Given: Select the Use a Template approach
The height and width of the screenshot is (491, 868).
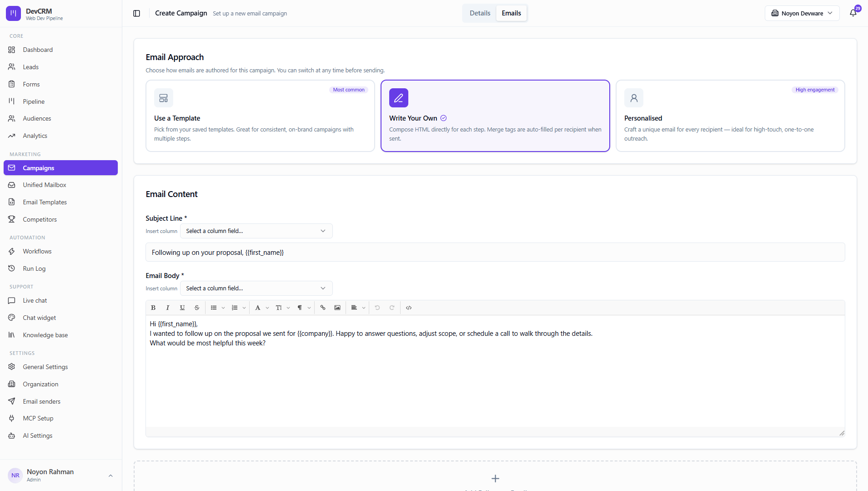Looking at the screenshot, I should pyautogui.click(x=260, y=116).
